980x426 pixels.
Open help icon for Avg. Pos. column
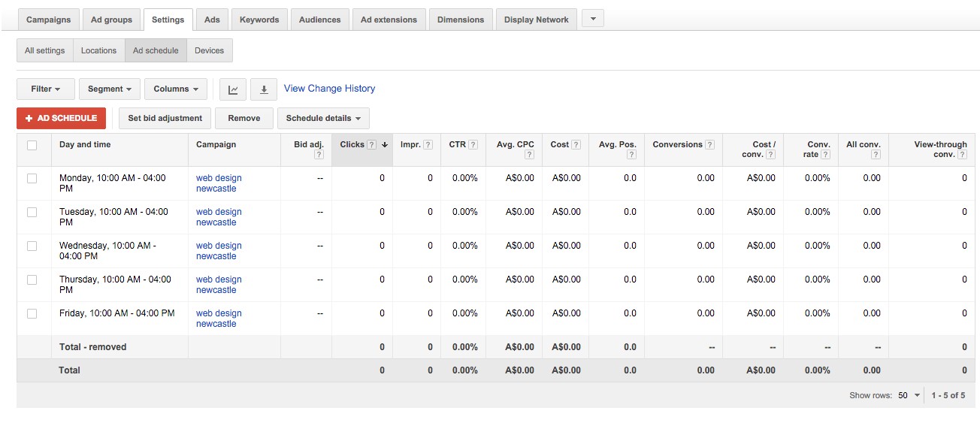click(x=631, y=155)
